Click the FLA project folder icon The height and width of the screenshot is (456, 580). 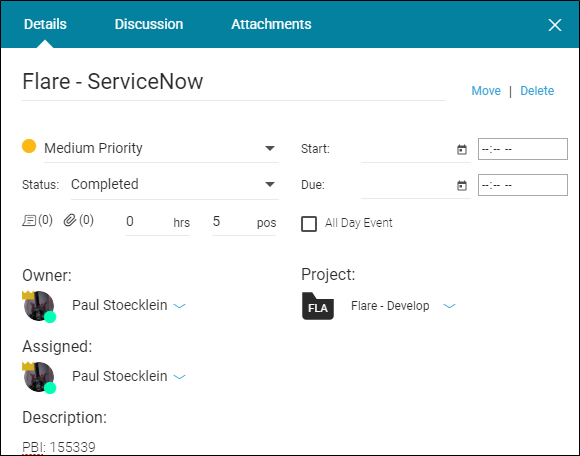[318, 306]
